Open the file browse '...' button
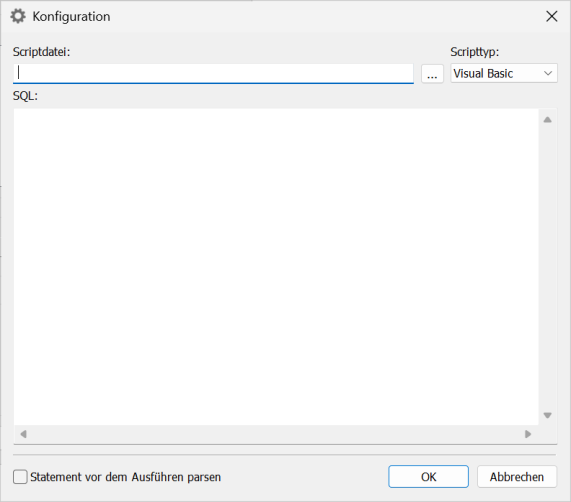 pos(432,74)
